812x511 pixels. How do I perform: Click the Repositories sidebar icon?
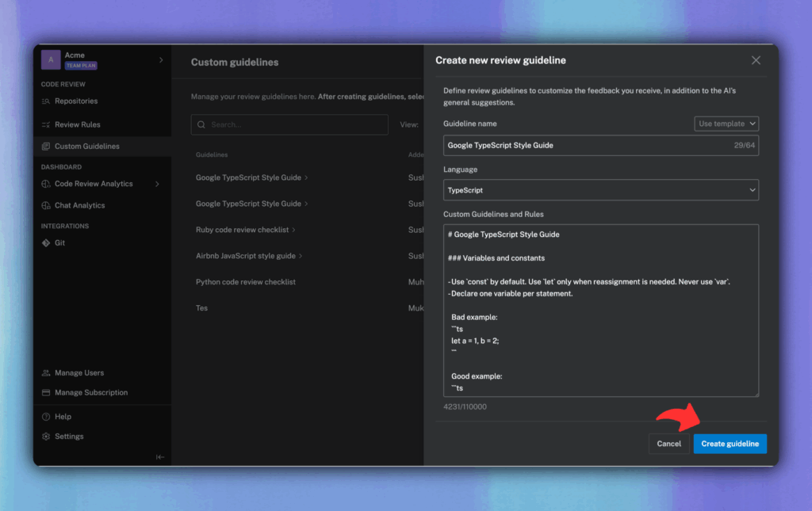coord(45,101)
